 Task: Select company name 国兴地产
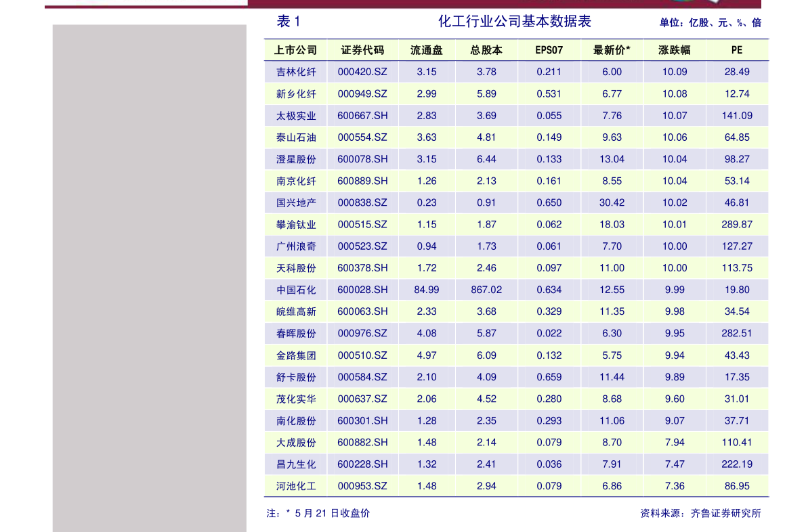295,203
